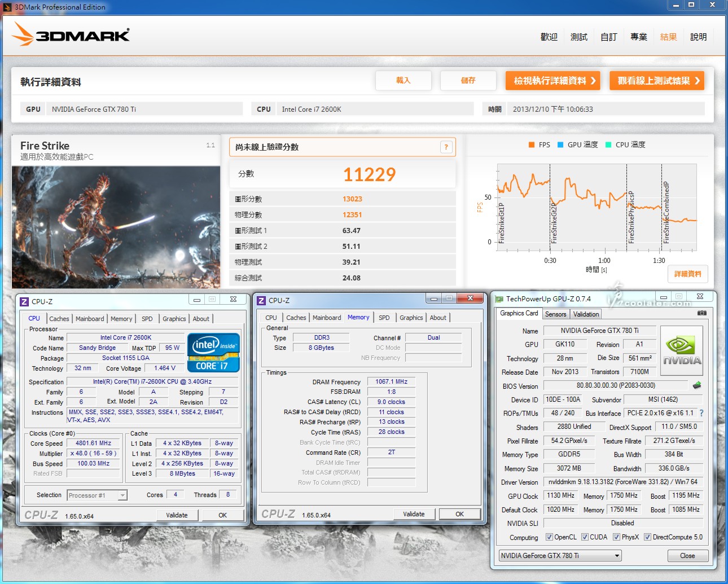728x584 pixels.
Task: Click the NVIDIA logo in GPU-Z
Action: [x=682, y=351]
